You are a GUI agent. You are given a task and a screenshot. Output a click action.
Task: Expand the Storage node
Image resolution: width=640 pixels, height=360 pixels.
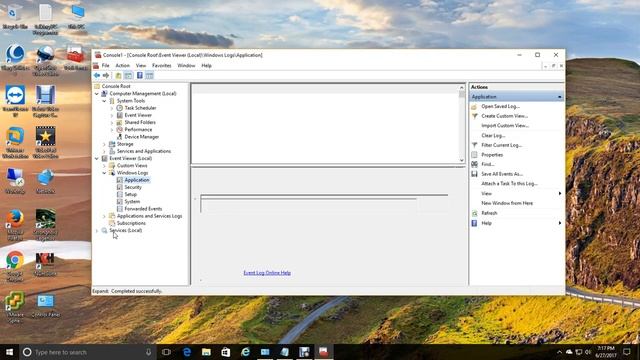(104, 144)
